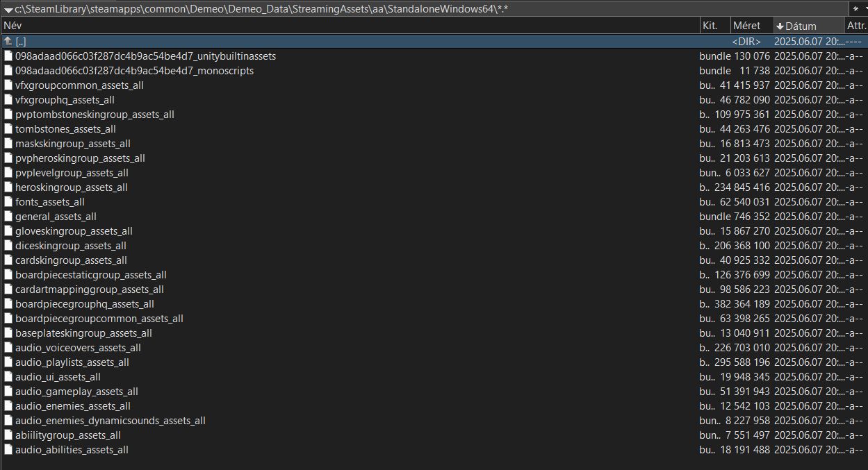The image size is (868, 470).
Task: Select the boardpiecegrouphq_assets_all file
Action: (x=84, y=304)
